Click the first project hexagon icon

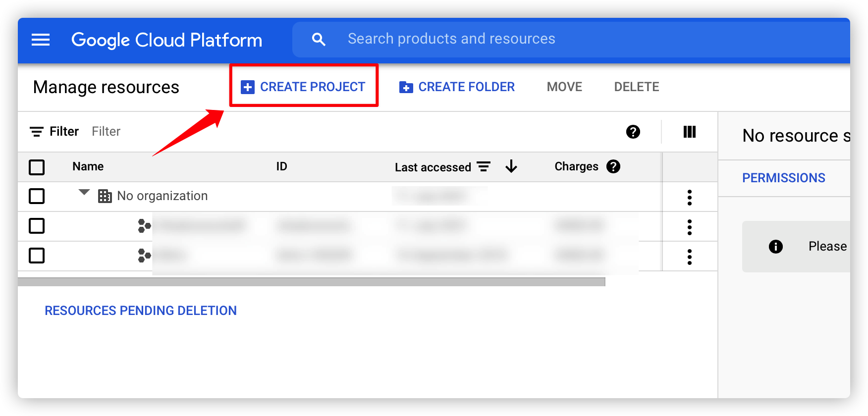click(144, 226)
